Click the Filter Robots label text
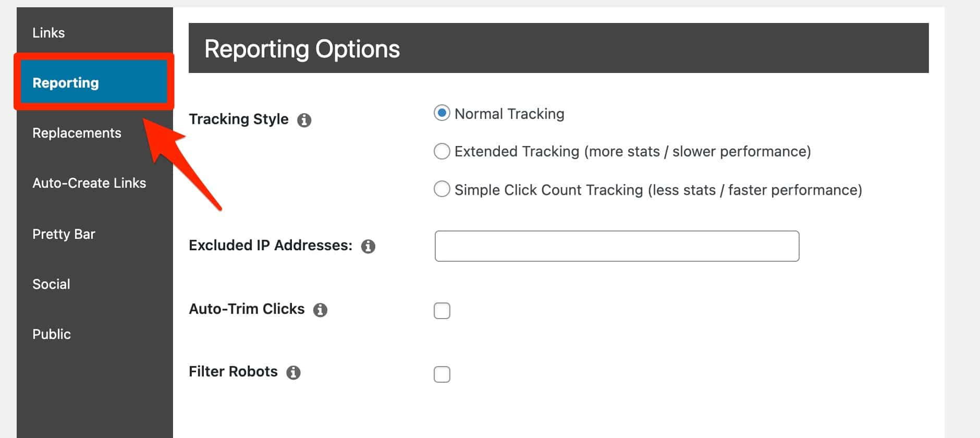Screen dimensions: 980x438 (x=232, y=371)
